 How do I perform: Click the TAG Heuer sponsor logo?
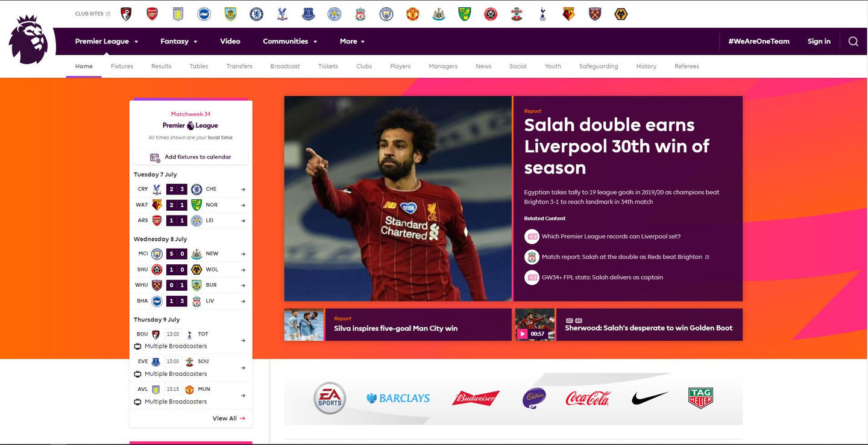[700, 398]
